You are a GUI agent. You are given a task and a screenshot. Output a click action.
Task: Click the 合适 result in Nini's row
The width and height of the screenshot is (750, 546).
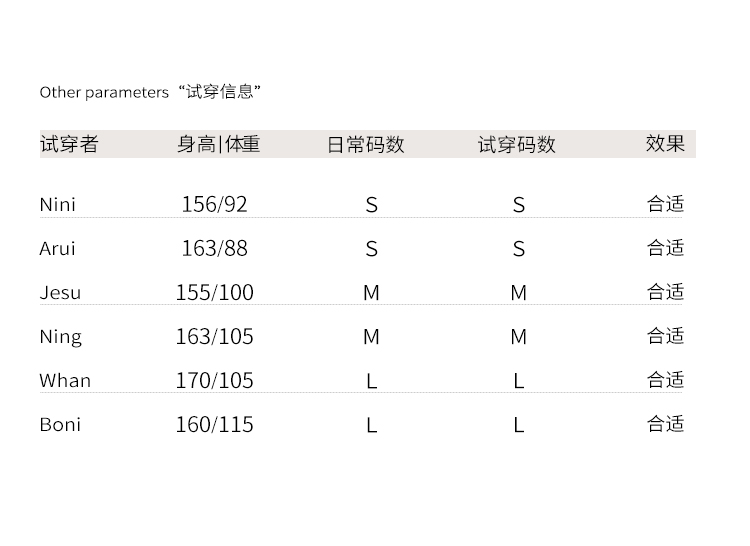665,204
